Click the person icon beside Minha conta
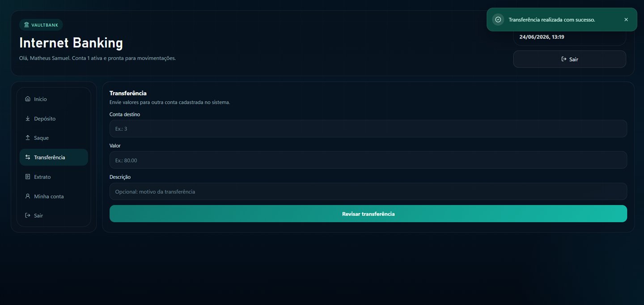 click(28, 196)
